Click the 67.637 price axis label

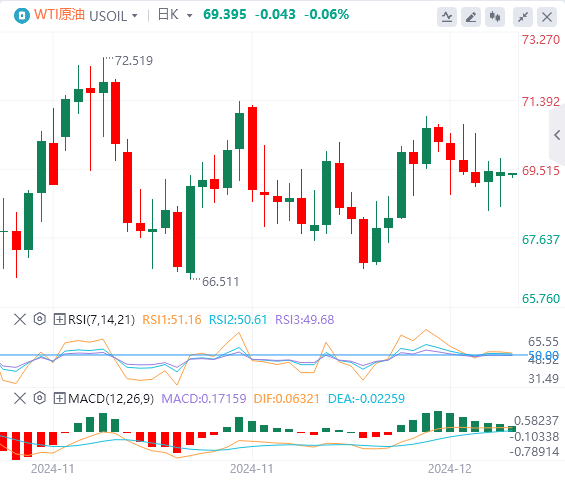tap(541, 240)
